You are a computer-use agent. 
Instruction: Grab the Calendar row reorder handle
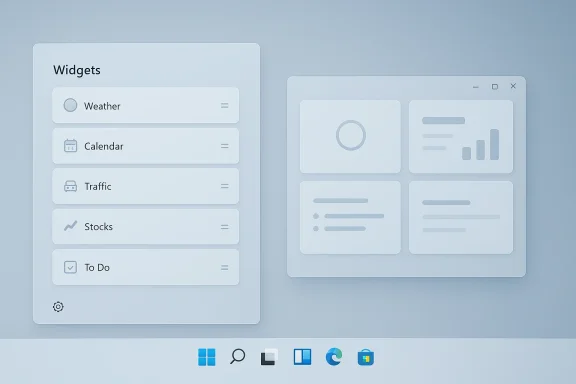(x=224, y=146)
